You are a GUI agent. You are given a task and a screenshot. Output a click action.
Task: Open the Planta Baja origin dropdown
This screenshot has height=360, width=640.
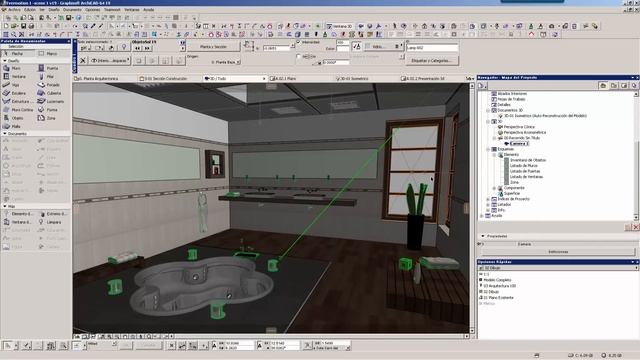click(226, 62)
